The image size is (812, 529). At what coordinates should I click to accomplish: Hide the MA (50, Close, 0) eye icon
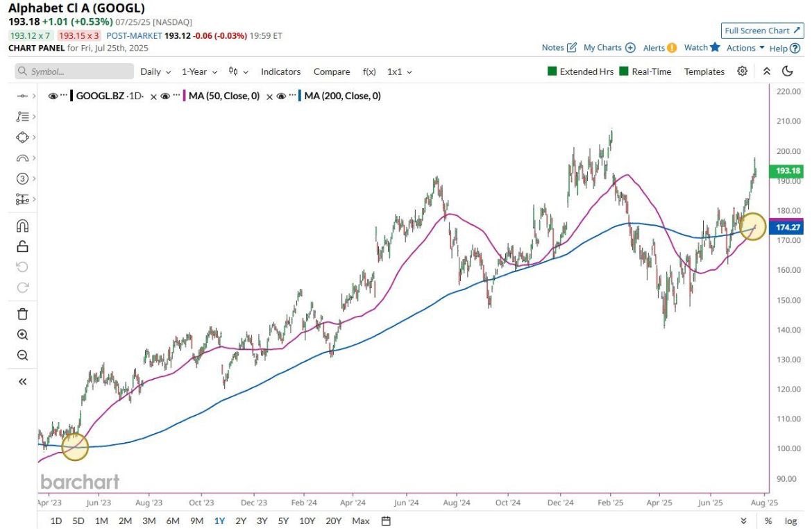pos(165,96)
